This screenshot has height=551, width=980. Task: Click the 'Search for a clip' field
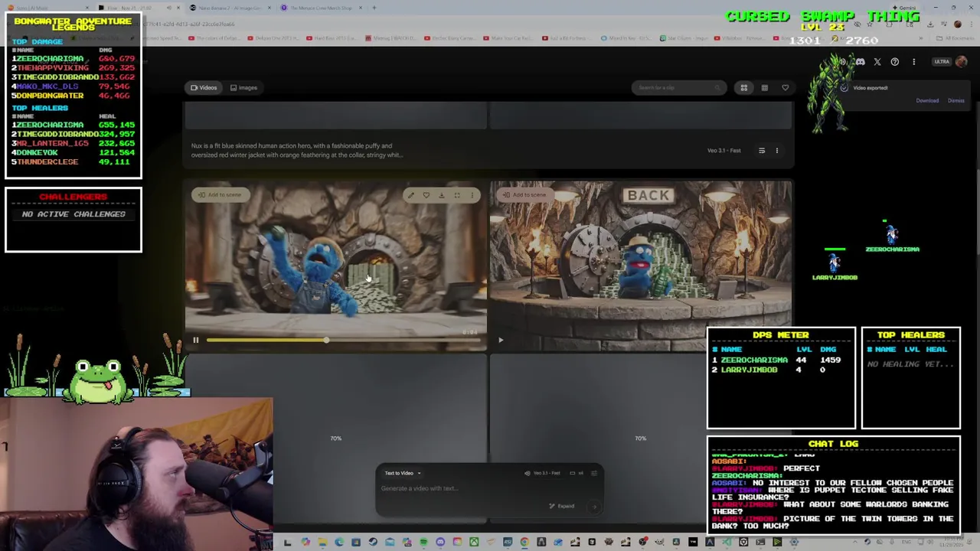678,87
